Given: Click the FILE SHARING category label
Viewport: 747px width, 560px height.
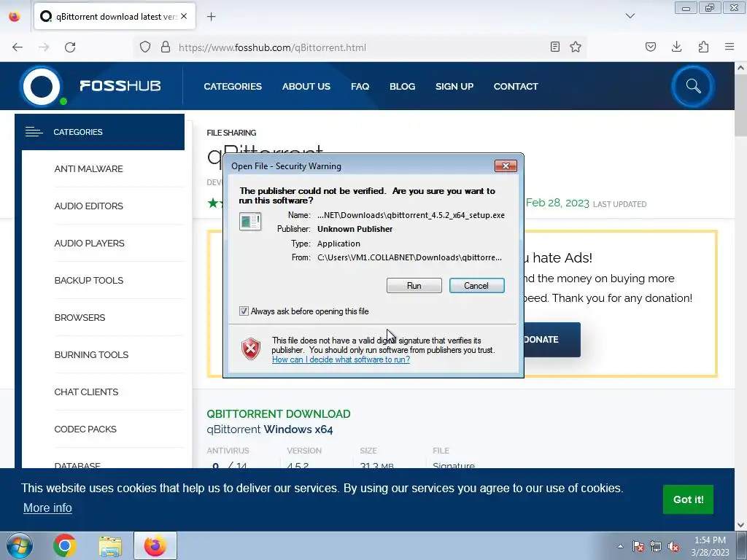Looking at the screenshot, I should point(231,133).
